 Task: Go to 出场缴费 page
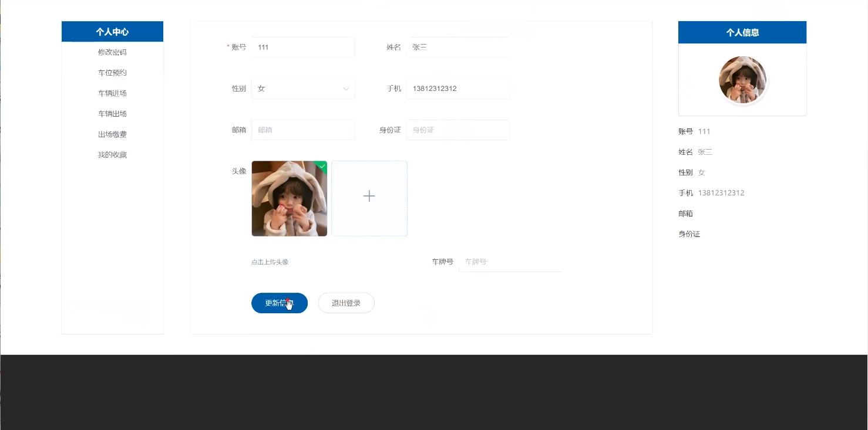(x=112, y=134)
